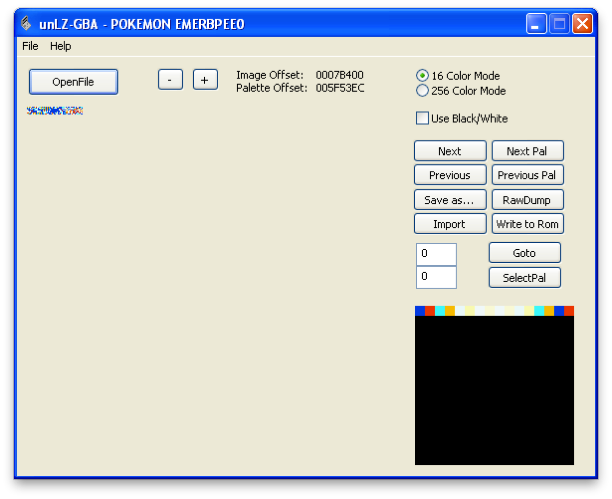Click the RawDump button

[528, 200]
